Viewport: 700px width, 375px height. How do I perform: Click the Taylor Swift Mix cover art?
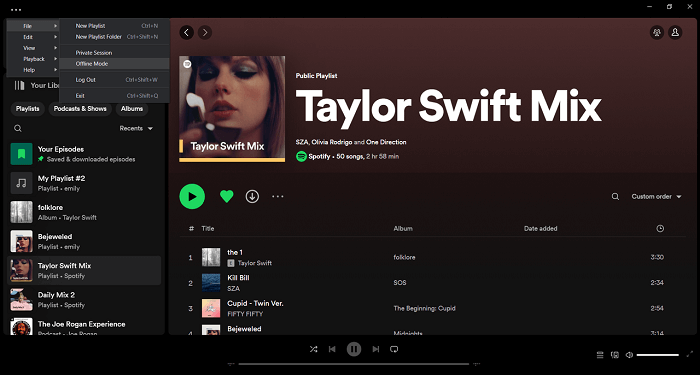(x=232, y=108)
